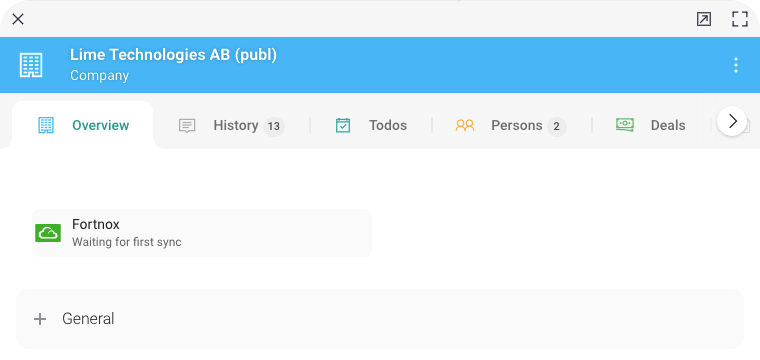The width and height of the screenshot is (760, 360).
Task: Click the Deals money icon
Action: point(625,125)
